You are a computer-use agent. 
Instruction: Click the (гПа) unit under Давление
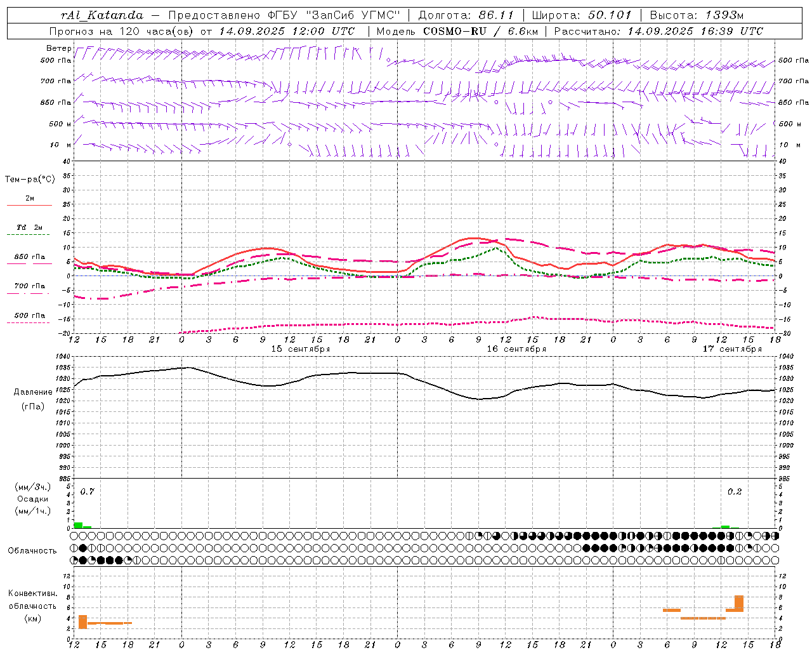tap(32, 407)
